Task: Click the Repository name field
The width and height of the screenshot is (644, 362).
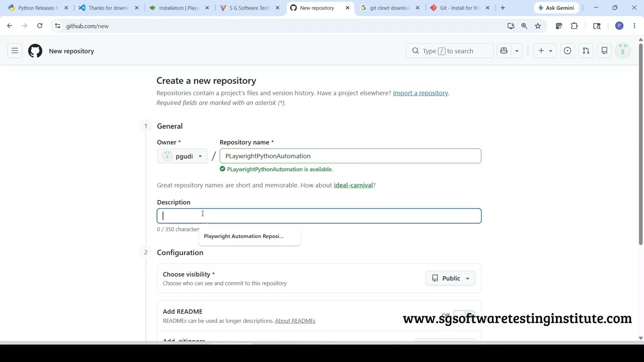Action: coord(350,156)
